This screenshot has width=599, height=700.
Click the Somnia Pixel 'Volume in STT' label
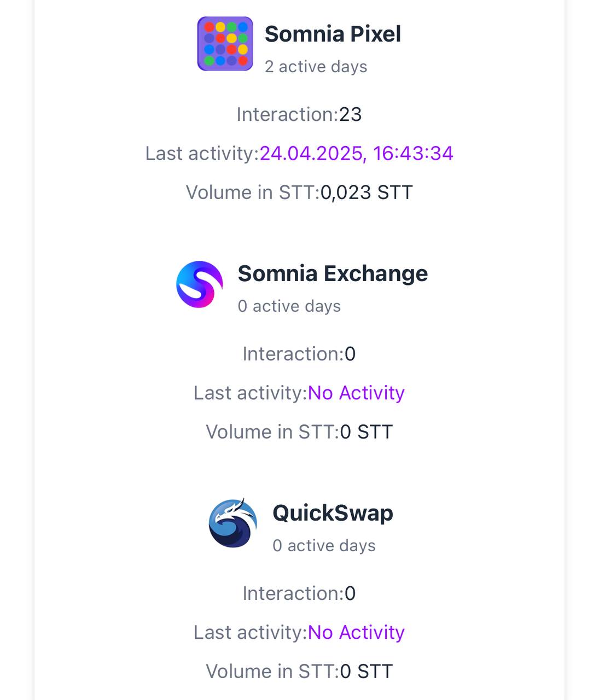pos(253,192)
